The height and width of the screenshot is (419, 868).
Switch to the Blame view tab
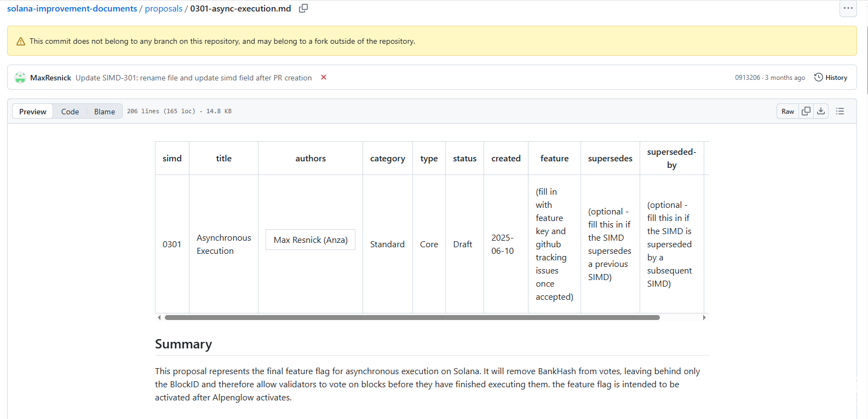(x=105, y=112)
